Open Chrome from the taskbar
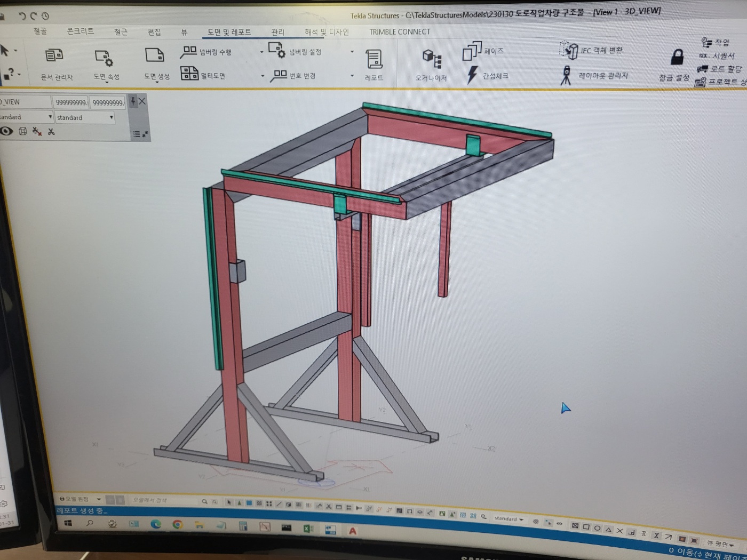This screenshot has width=747, height=560. [177, 525]
